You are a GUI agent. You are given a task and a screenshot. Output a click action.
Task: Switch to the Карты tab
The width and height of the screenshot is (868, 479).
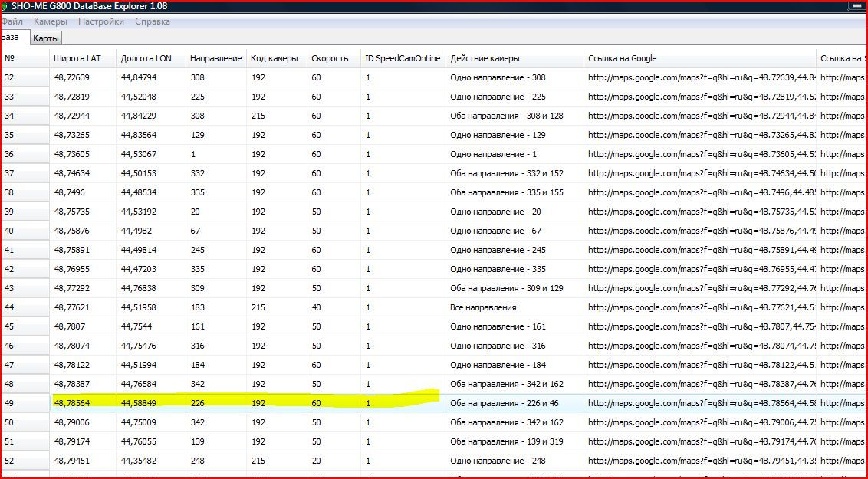coord(45,38)
